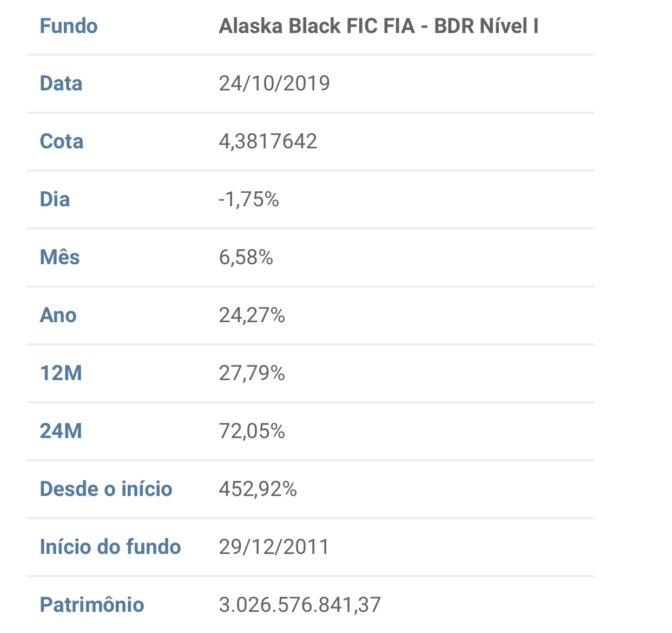Select the quota value 4,3817642
Viewport: 672px width, 633px height.
click(268, 141)
